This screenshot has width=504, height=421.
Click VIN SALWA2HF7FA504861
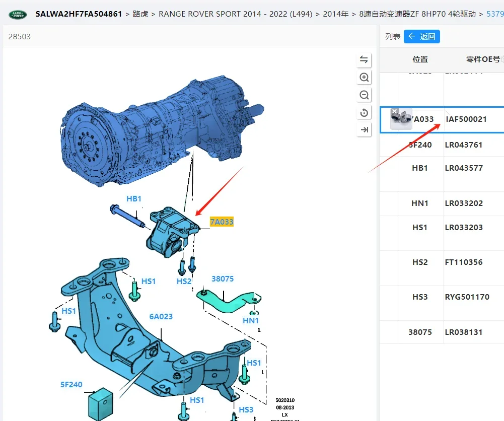point(79,14)
